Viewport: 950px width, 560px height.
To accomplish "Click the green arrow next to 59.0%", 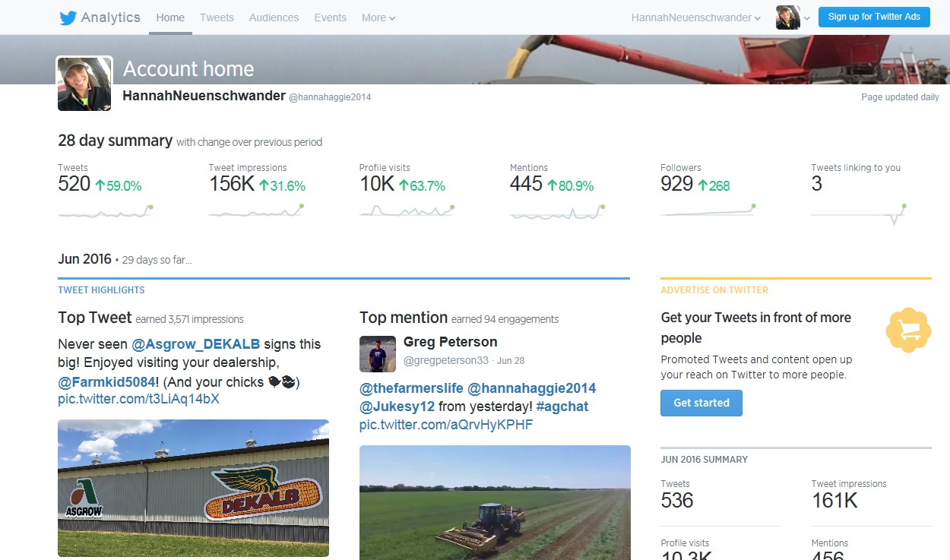I will click(100, 185).
